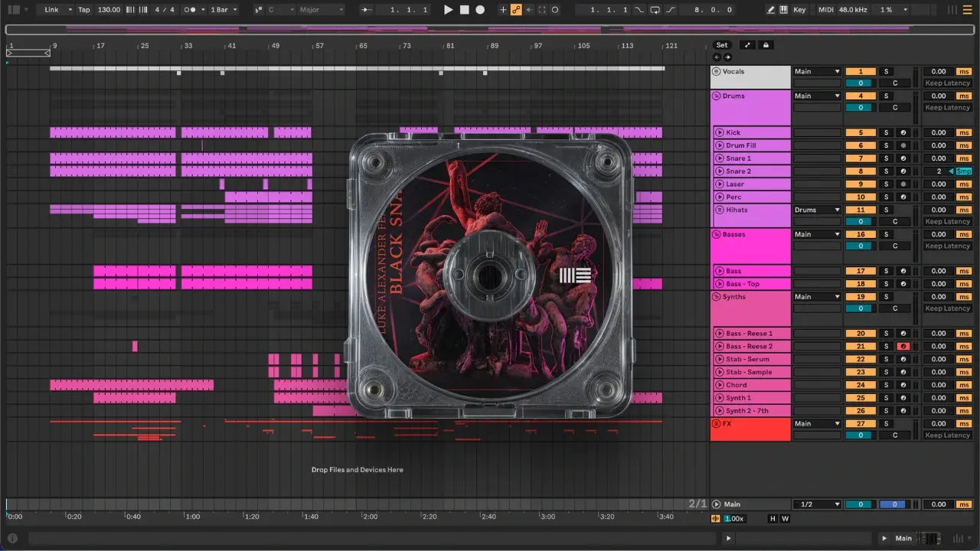Solo the Bass - Top track
980x551 pixels.
tap(886, 284)
